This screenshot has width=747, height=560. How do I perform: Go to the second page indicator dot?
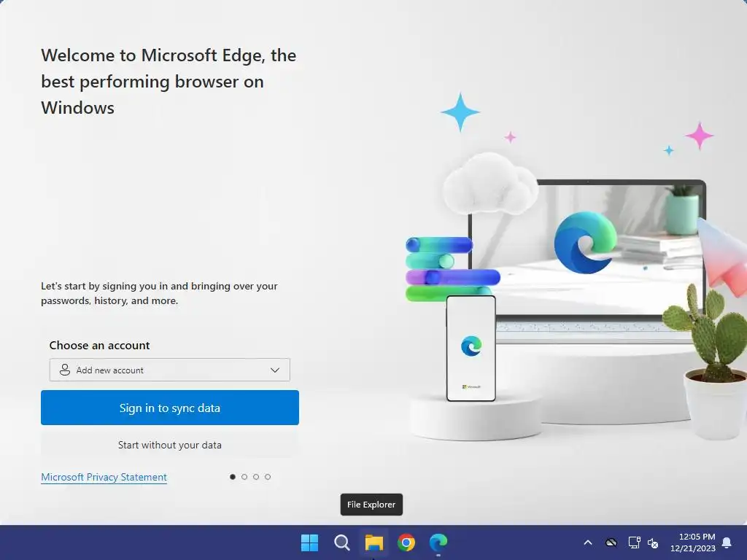244,477
